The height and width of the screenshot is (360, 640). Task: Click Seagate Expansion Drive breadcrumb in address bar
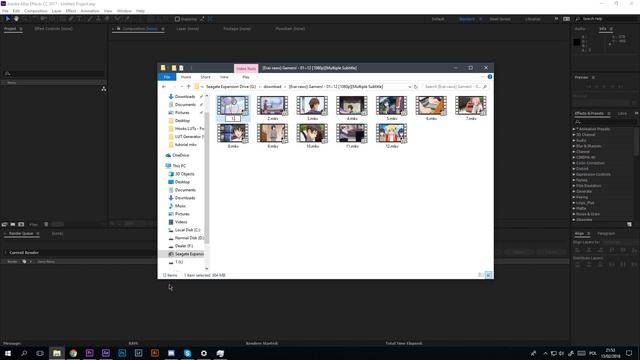pos(231,87)
